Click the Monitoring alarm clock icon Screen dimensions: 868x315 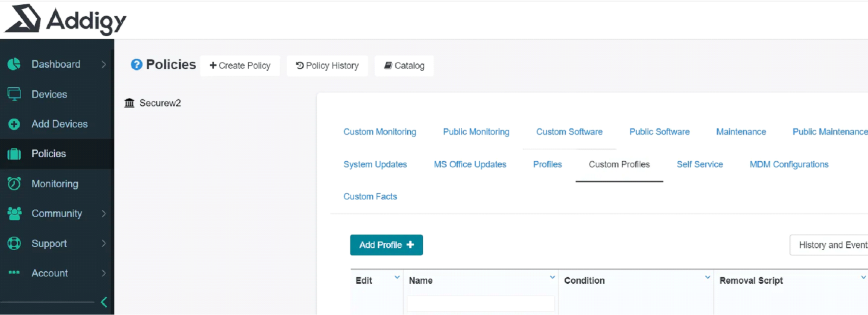click(x=14, y=184)
